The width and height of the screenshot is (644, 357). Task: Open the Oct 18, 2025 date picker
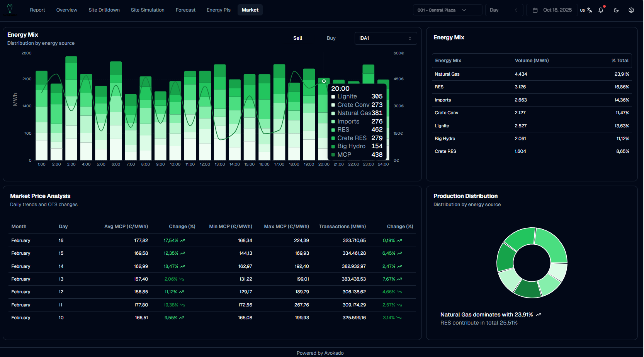pyautogui.click(x=552, y=10)
